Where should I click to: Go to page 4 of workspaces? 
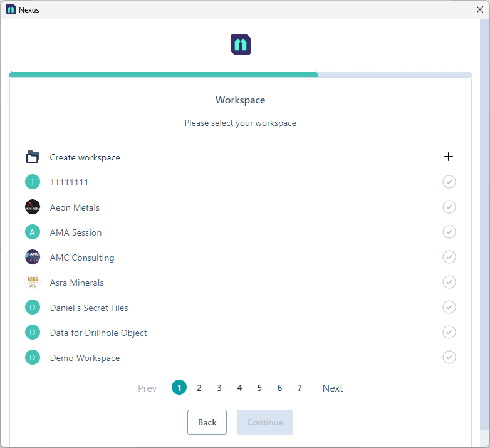(x=239, y=388)
